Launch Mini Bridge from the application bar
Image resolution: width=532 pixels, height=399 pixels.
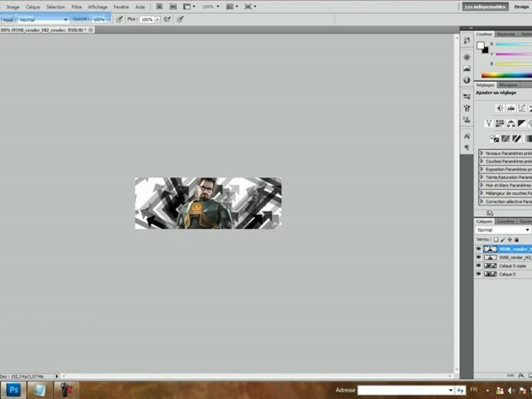click(x=173, y=7)
